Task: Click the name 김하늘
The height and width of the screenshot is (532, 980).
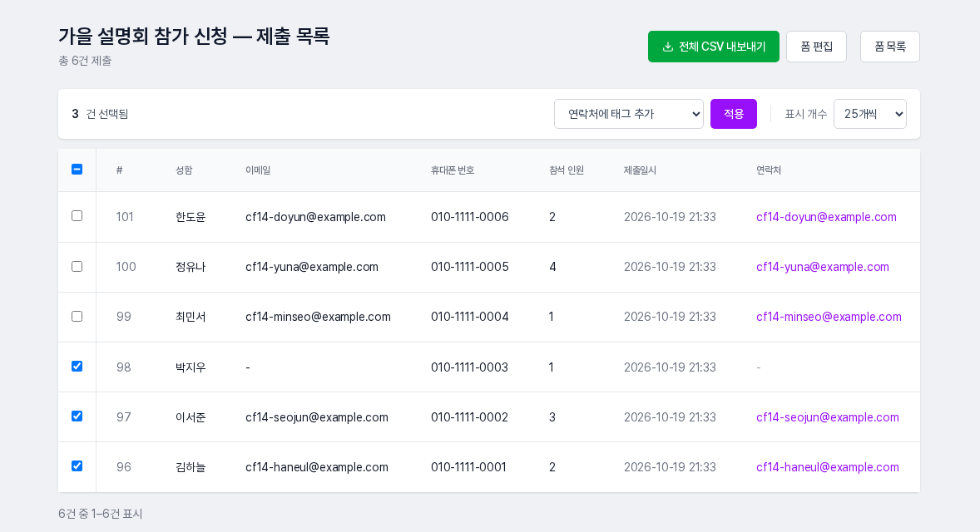Action: coord(191,467)
